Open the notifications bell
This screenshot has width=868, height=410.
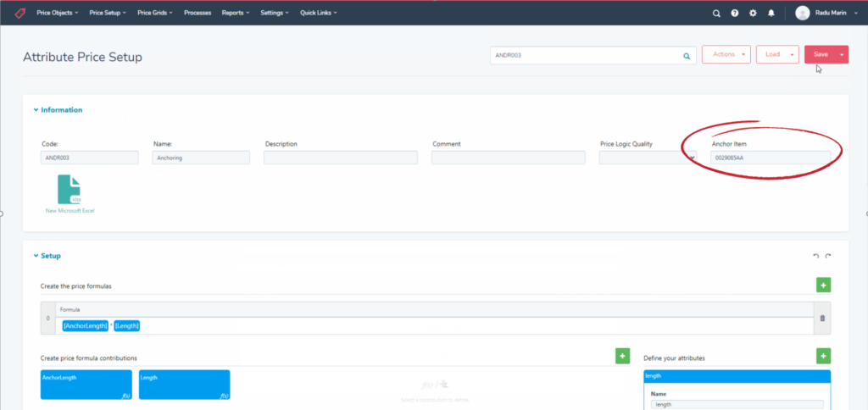tap(771, 14)
